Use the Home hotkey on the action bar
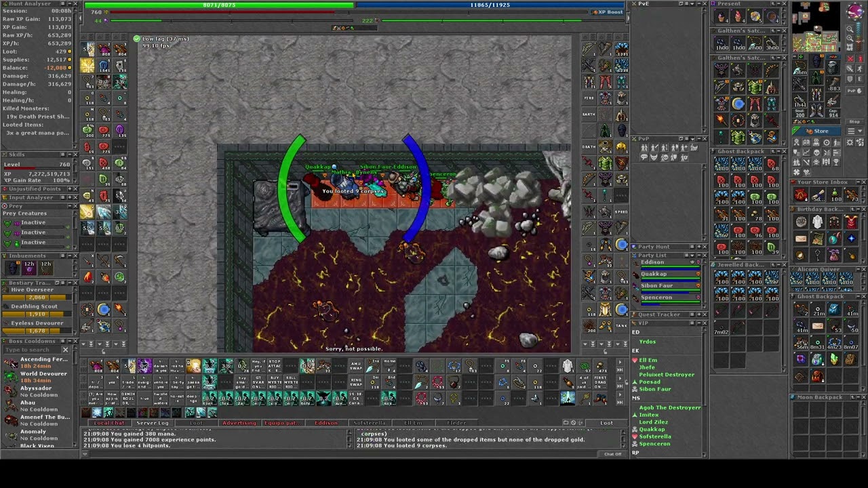 coord(389,367)
